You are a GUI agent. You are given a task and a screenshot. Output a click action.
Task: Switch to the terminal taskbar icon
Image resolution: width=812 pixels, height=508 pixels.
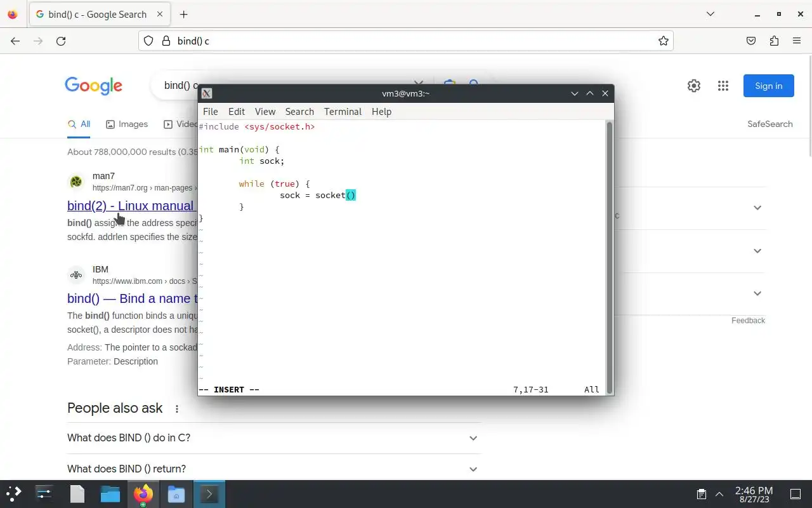click(x=209, y=493)
